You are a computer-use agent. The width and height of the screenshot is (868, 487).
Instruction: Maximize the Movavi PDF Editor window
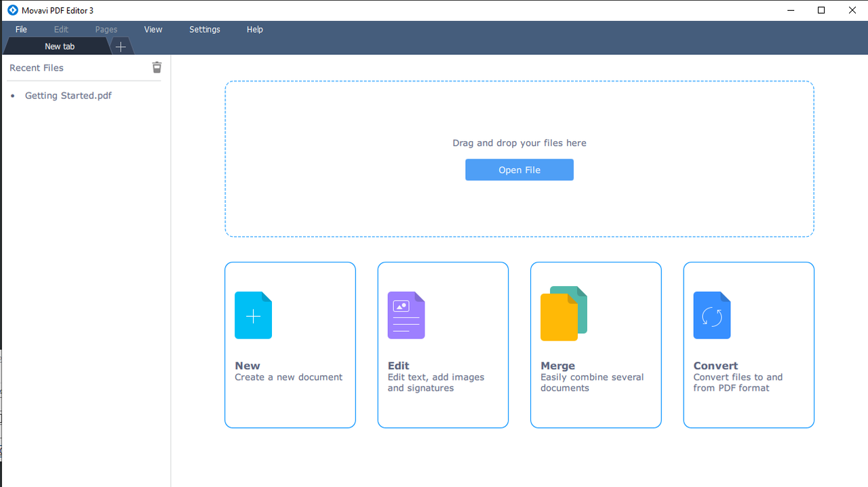[821, 10]
